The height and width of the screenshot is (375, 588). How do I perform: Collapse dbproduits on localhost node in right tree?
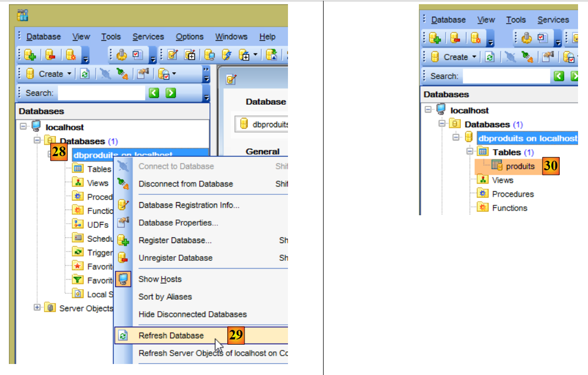tap(456, 138)
